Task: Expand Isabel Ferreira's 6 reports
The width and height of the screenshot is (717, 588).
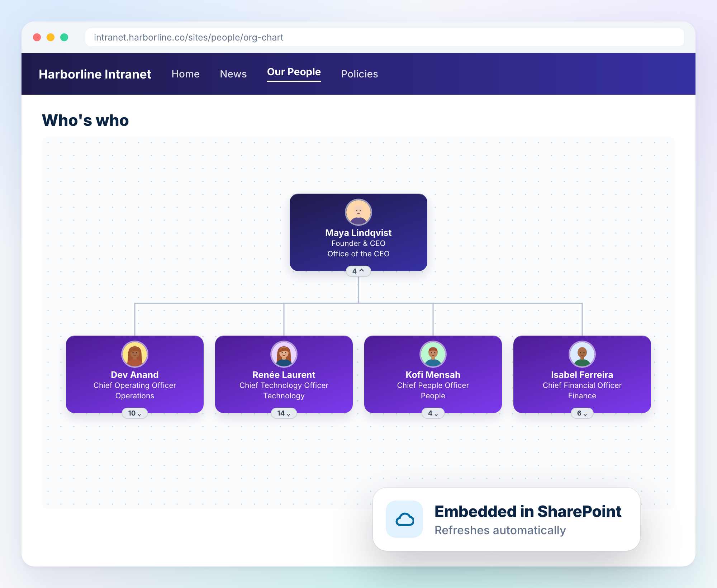Action: click(x=582, y=413)
